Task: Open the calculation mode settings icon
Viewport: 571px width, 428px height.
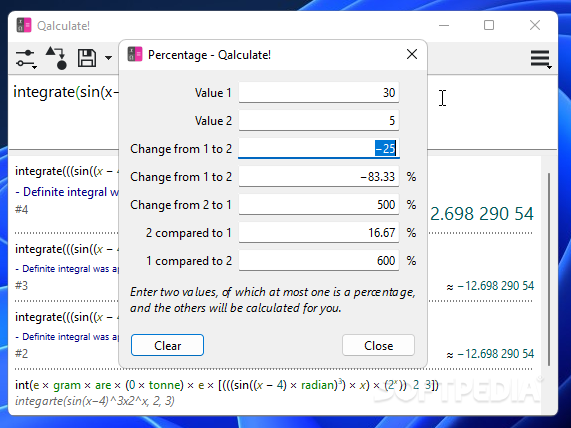Action: (x=26, y=58)
